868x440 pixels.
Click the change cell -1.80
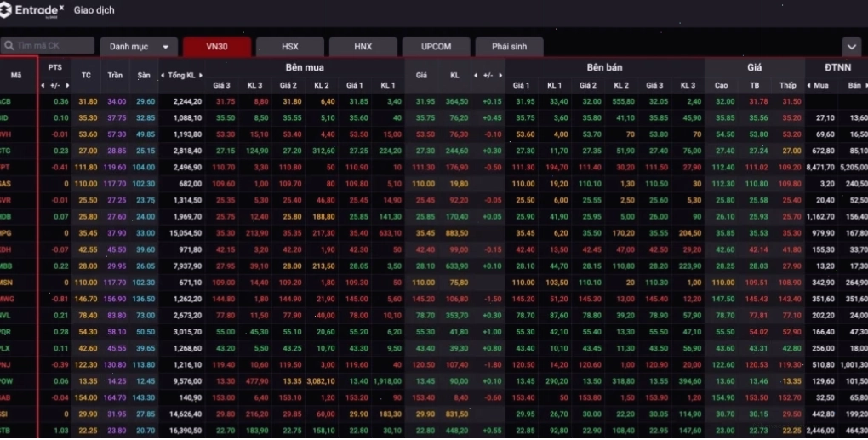(x=493, y=365)
